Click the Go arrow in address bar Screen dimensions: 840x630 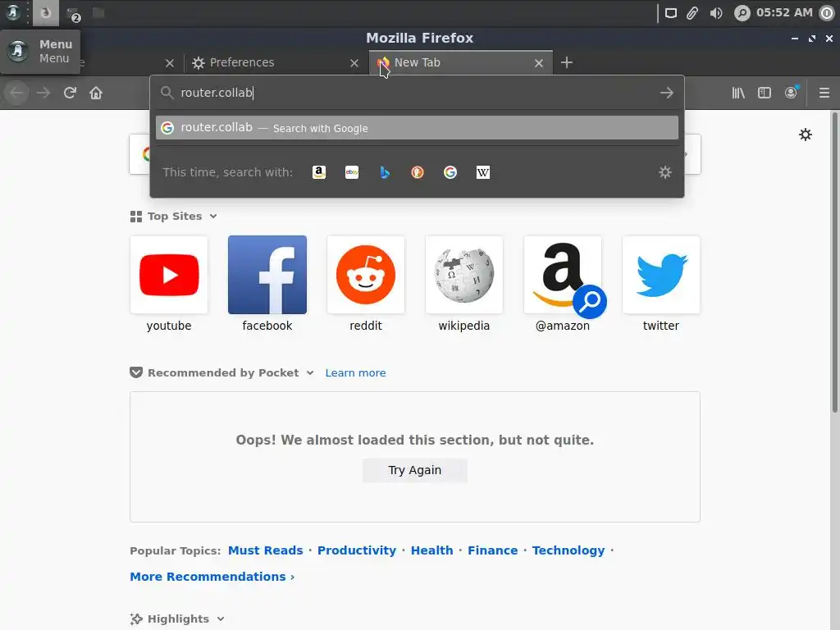pyautogui.click(x=667, y=93)
